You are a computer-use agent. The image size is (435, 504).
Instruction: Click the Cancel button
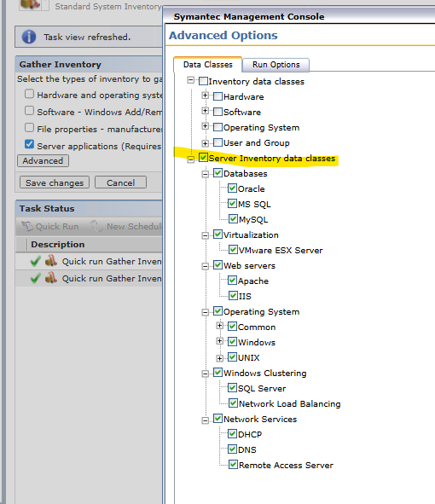(x=120, y=182)
